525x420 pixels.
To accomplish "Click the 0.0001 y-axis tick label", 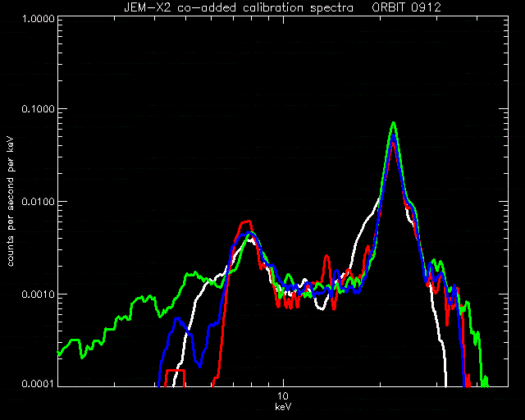I will pos(38,383).
